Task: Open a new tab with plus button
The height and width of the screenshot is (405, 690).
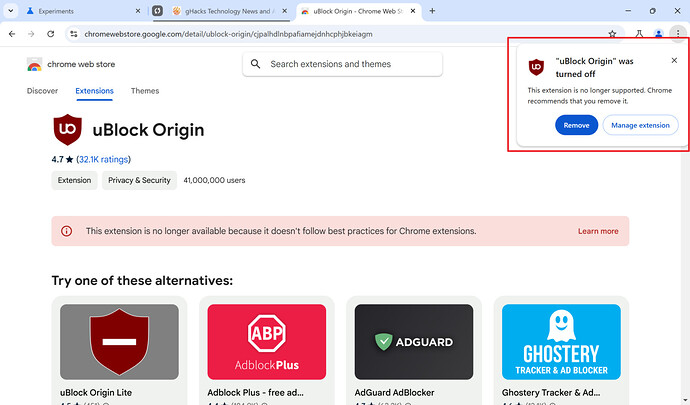Action: (x=432, y=10)
